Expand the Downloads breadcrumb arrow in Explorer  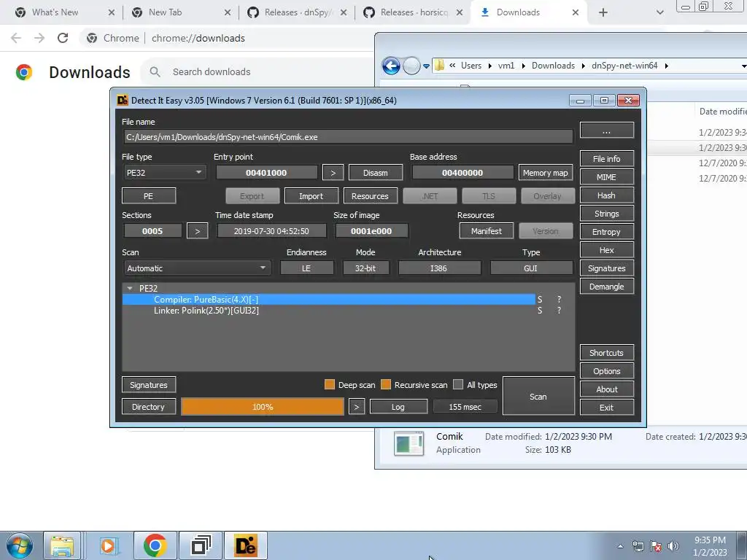[x=583, y=66]
